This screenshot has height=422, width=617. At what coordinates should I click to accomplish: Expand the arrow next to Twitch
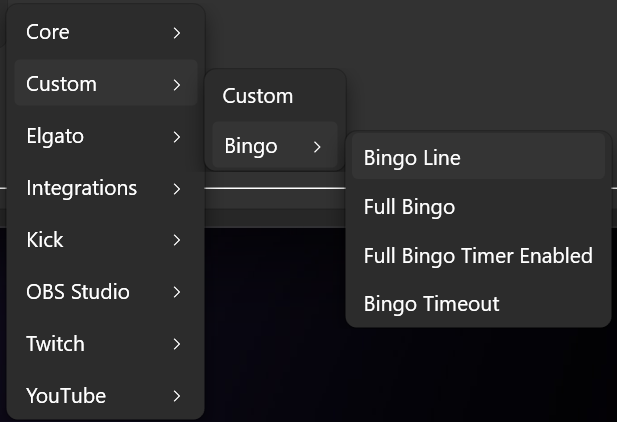coord(177,344)
